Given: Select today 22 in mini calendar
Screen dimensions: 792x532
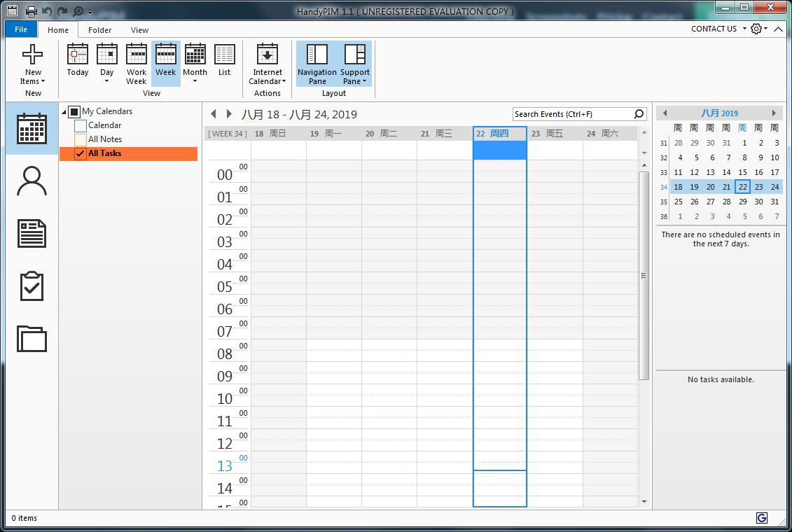Looking at the screenshot, I should tap(742, 187).
